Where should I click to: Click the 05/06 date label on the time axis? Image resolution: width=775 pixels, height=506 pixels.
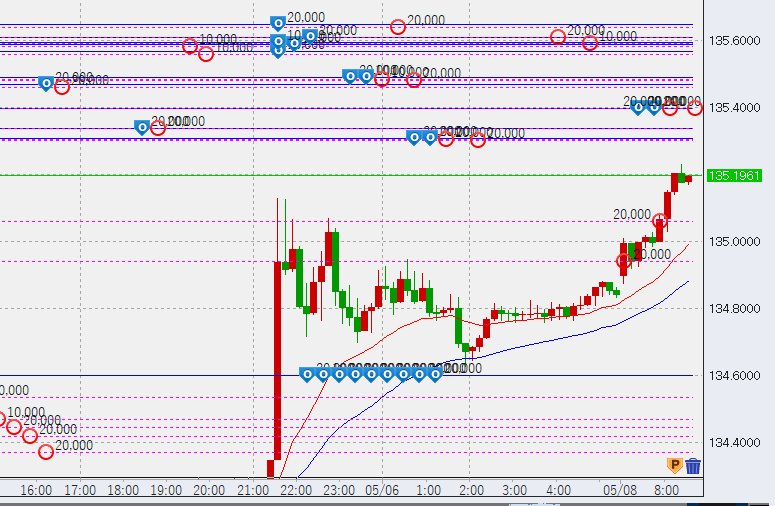click(384, 491)
